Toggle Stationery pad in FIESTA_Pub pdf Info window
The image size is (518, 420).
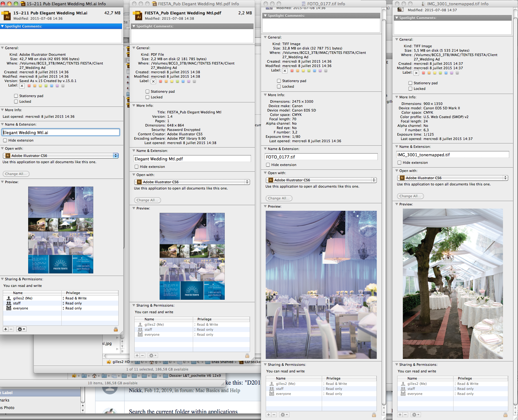pos(147,91)
